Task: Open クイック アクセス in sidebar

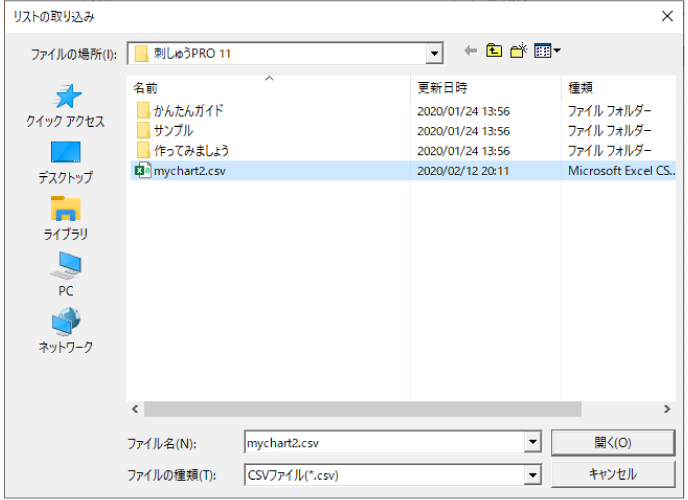Action: pos(65,106)
